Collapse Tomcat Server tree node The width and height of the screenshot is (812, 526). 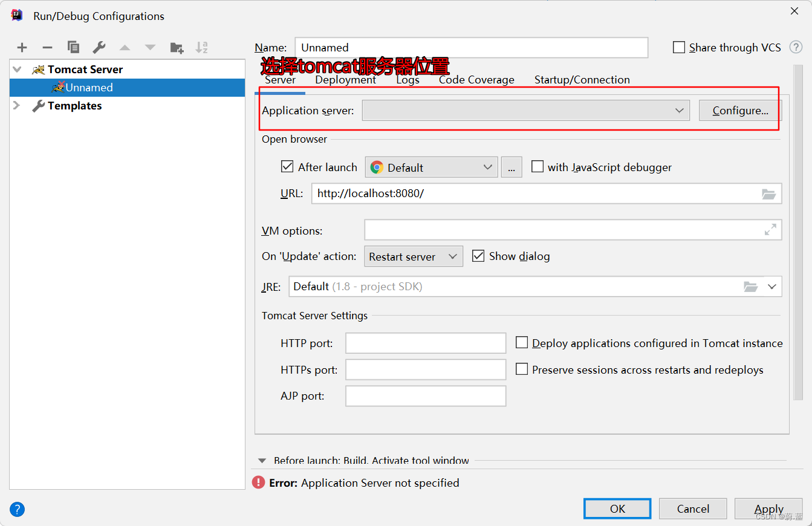pyautogui.click(x=17, y=70)
